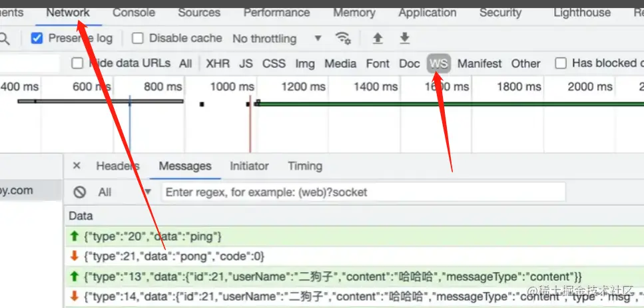
Task: Filter requests by JS
Action: pyautogui.click(x=246, y=64)
